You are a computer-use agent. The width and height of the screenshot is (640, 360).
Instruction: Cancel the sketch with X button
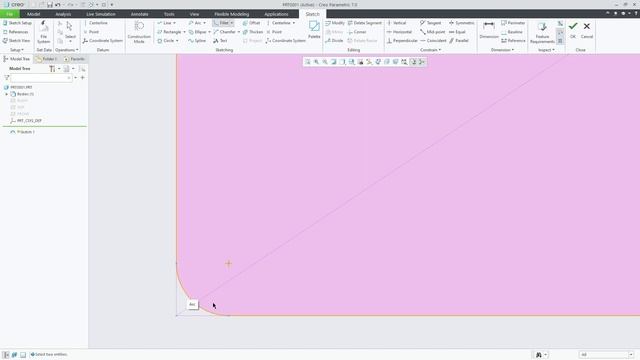pyautogui.click(x=587, y=29)
